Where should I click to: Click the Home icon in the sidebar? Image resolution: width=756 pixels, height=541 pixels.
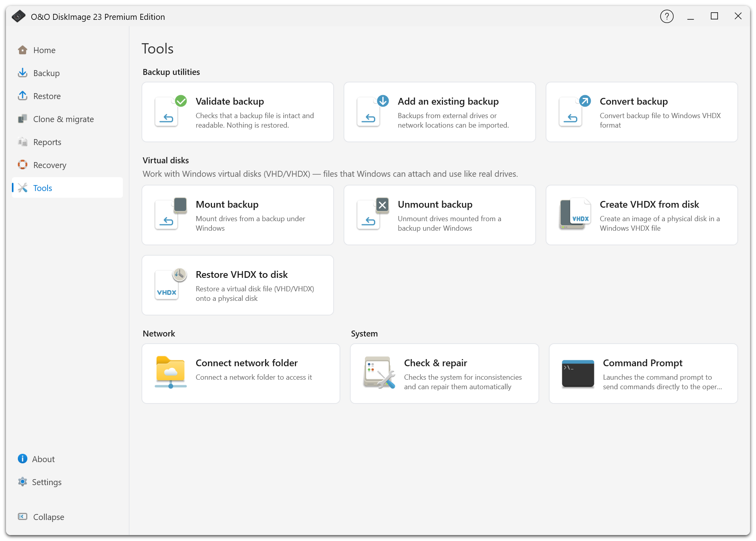(23, 50)
